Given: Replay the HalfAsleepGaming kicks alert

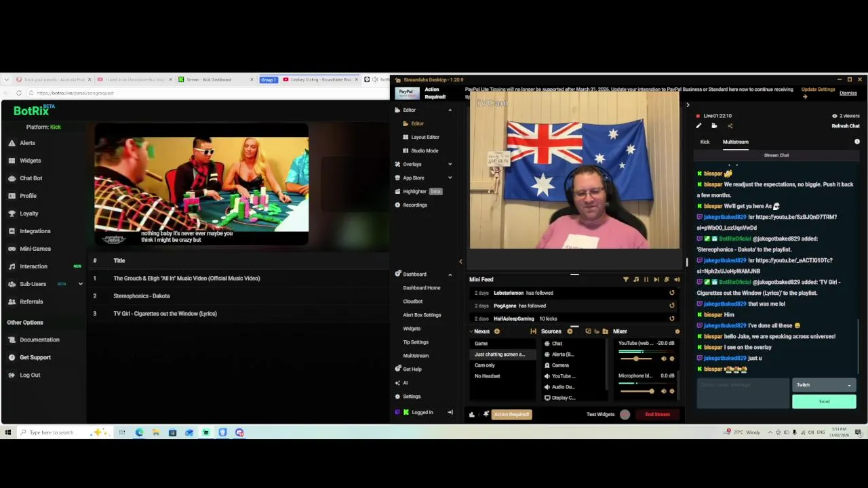Looking at the screenshot, I should click(x=672, y=319).
